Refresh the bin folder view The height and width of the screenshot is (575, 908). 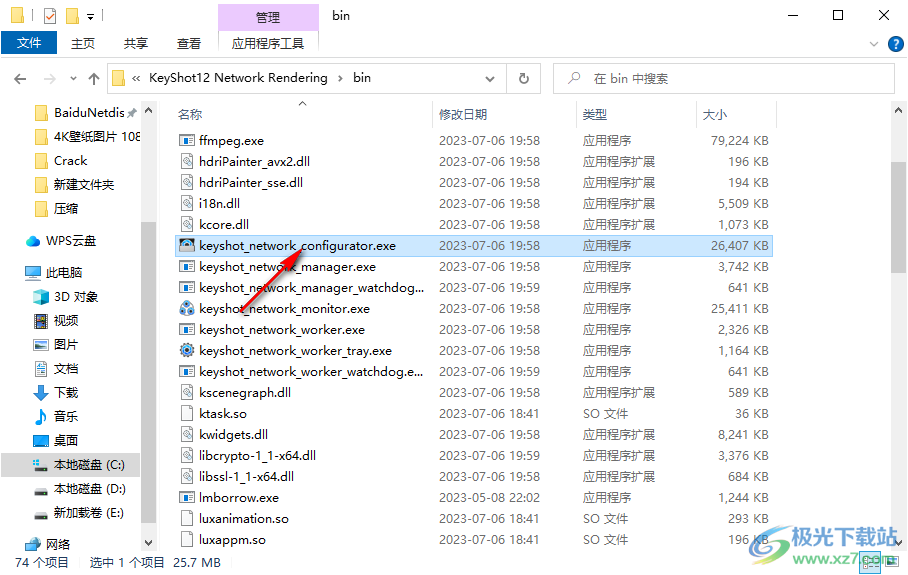tap(523, 78)
